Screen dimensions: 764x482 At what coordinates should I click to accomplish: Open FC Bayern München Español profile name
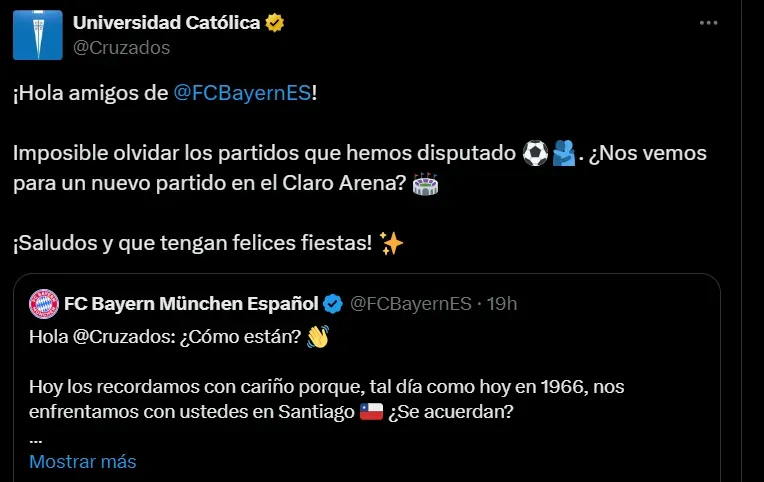[x=191, y=304]
